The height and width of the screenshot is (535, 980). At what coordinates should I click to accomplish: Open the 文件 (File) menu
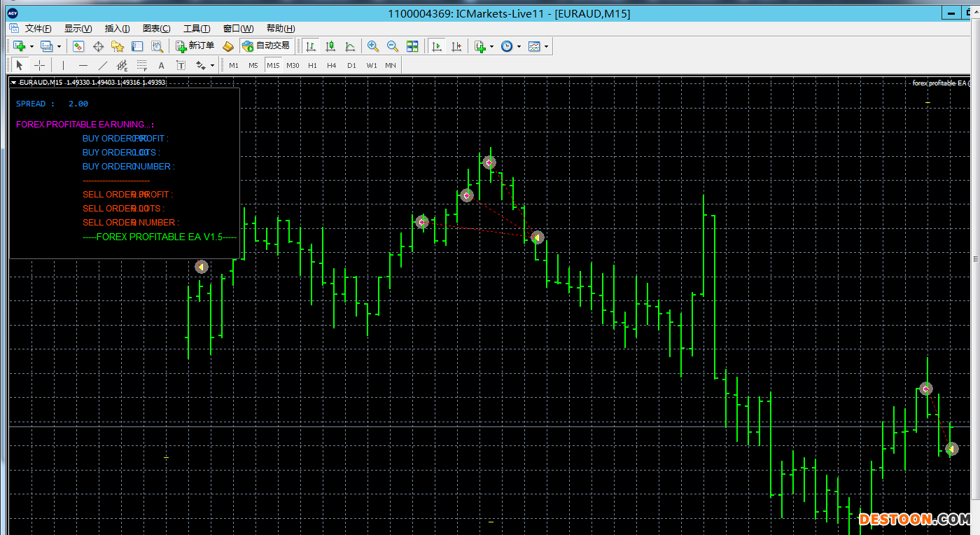[38, 28]
